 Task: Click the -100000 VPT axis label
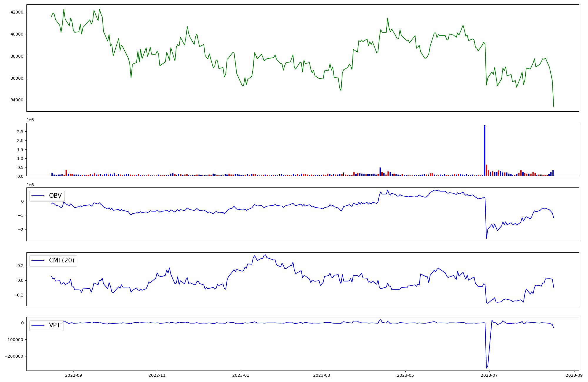[x=14, y=340]
